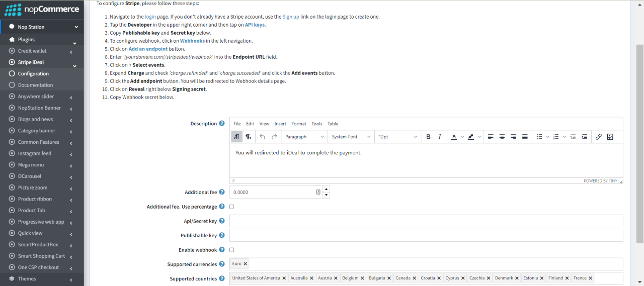Viewport: 644px width, 286px height.
Task: Remove the Canada country tag
Action: click(415, 278)
